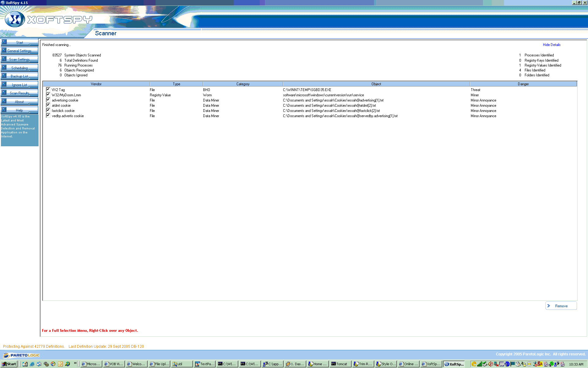Open General Settings in sidebar
The width and height of the screenshot is (588, 368).
pyautogui.click(x=20, y=51)
